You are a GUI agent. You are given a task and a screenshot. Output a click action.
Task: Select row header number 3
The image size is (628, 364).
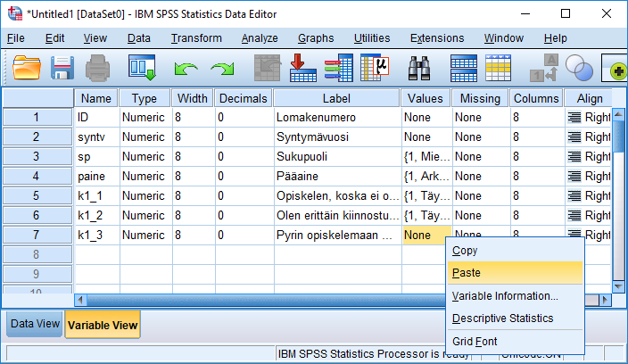click(x=37, y=156)
